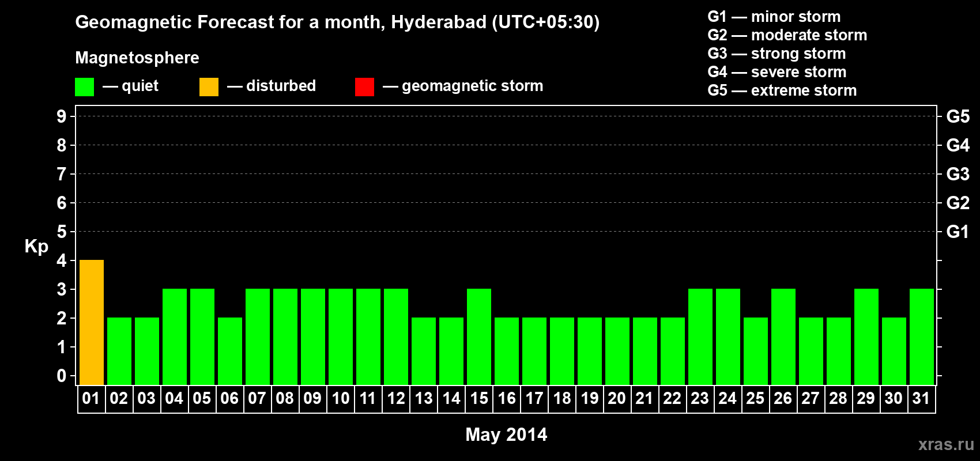Viewport: 980px width, 461px height.
Task: Click the G4 label on right axis
Action: [x=958, y=145]
